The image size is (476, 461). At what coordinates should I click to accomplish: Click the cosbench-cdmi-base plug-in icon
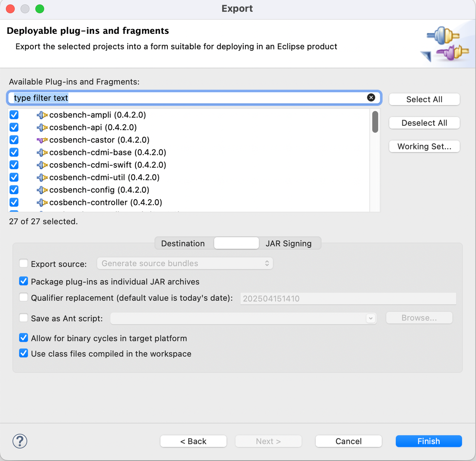click(42, 152)
